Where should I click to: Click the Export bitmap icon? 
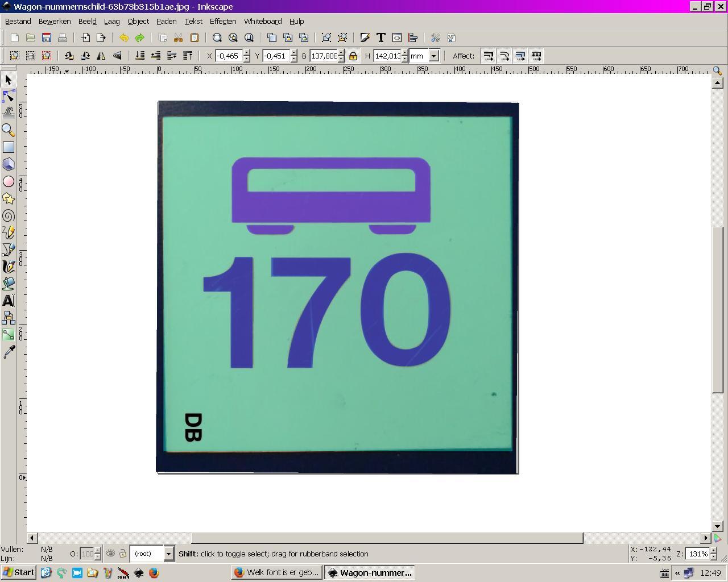click(101, 38)
